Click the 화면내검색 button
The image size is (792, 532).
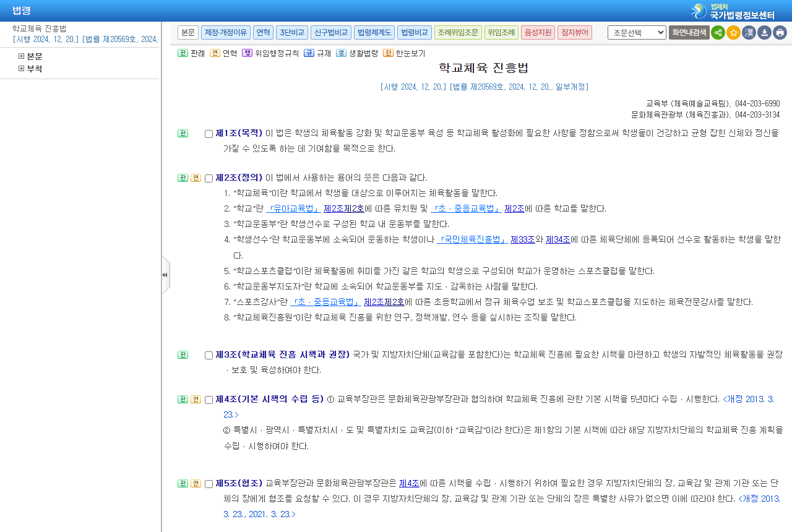pos(689,33)
